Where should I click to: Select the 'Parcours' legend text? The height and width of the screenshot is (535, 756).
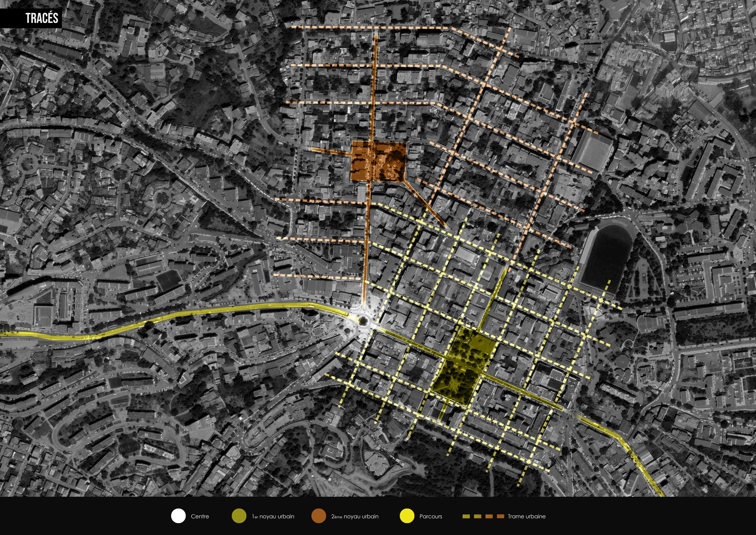click(431, 516)
